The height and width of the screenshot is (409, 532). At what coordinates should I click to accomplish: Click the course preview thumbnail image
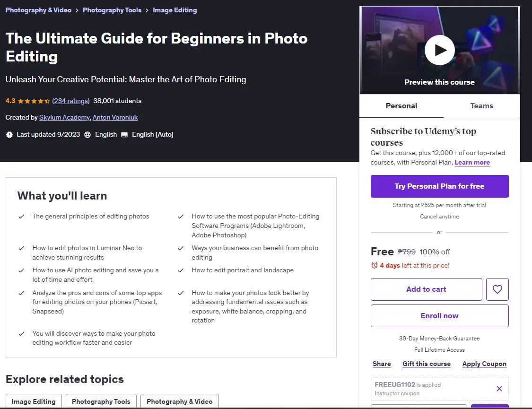click(x=439, y=50)
